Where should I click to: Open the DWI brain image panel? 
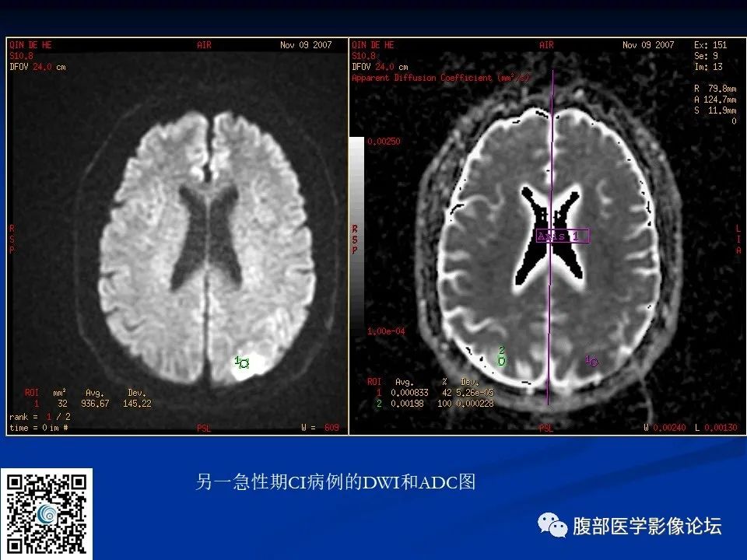[177, 236]
